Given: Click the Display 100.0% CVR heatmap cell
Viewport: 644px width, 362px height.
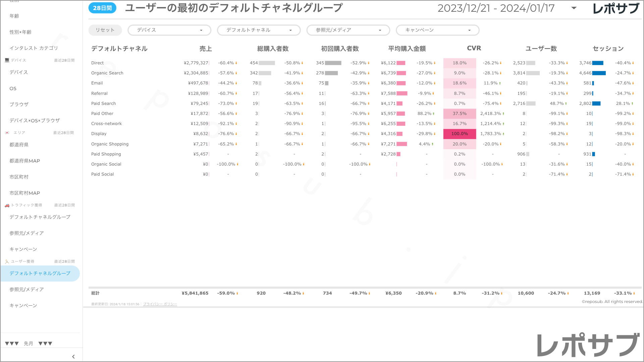Looking at the screenshot, I should click(x=460, y=134).
